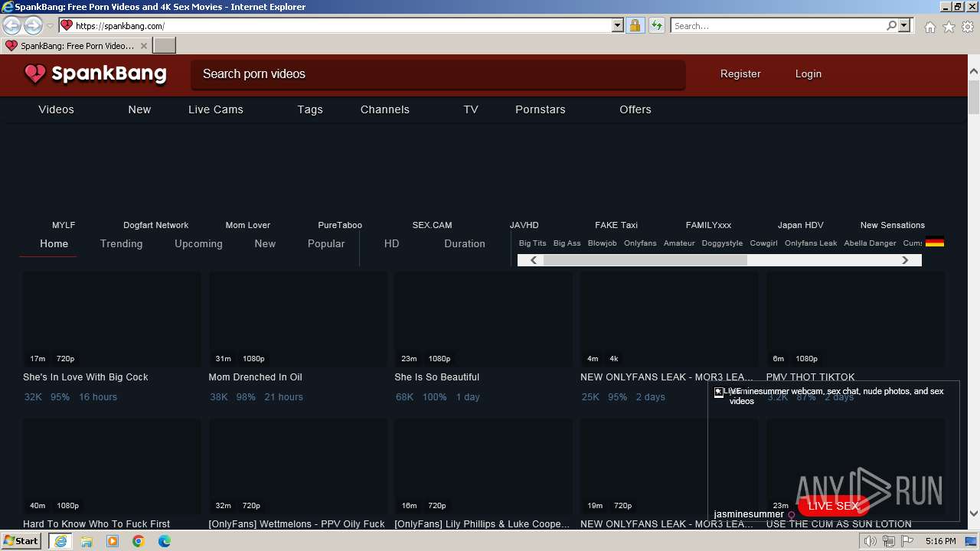Open the Tags page
Viewport: 980px width, 551px height.
[x=310, y=109]
